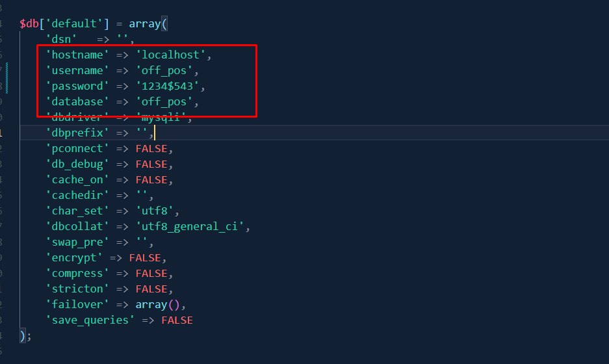Viewport: 609px width, 364px height.
Task: Click the $db variable at the top
Action: pos(29,23)
